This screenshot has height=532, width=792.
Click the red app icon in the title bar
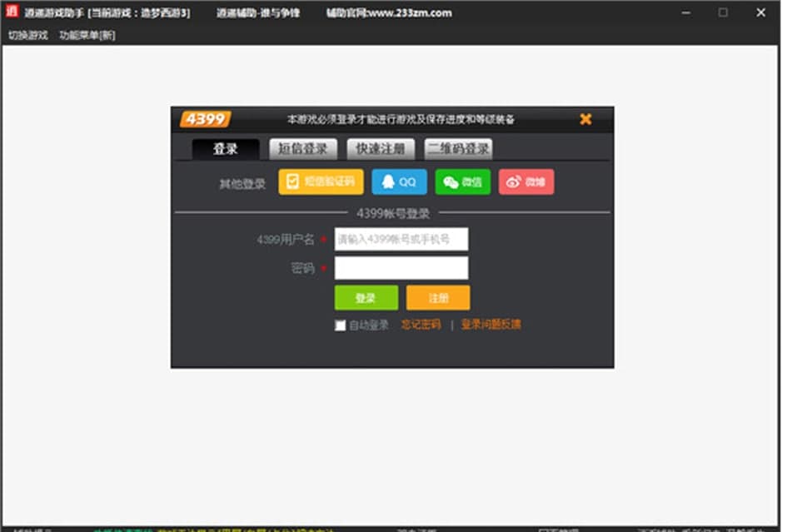tap(12, 12)
